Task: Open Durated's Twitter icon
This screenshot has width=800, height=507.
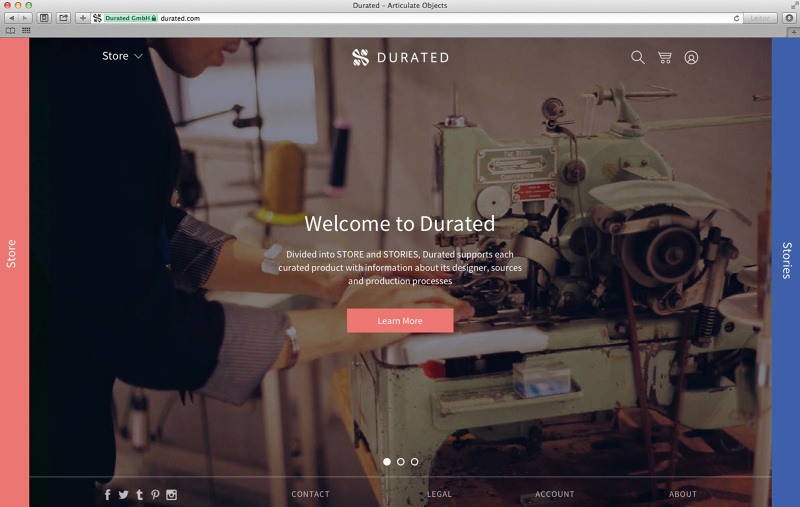Action: click(x=124, y=494)
